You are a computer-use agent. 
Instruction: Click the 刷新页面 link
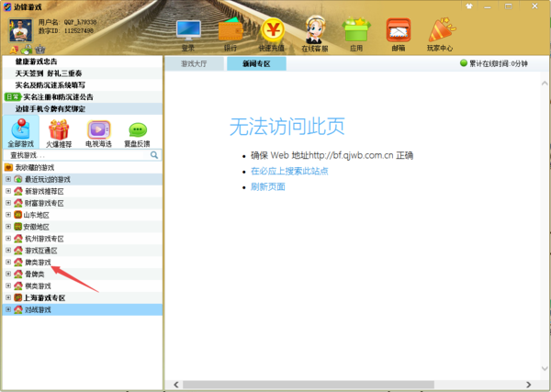(267, 186)
